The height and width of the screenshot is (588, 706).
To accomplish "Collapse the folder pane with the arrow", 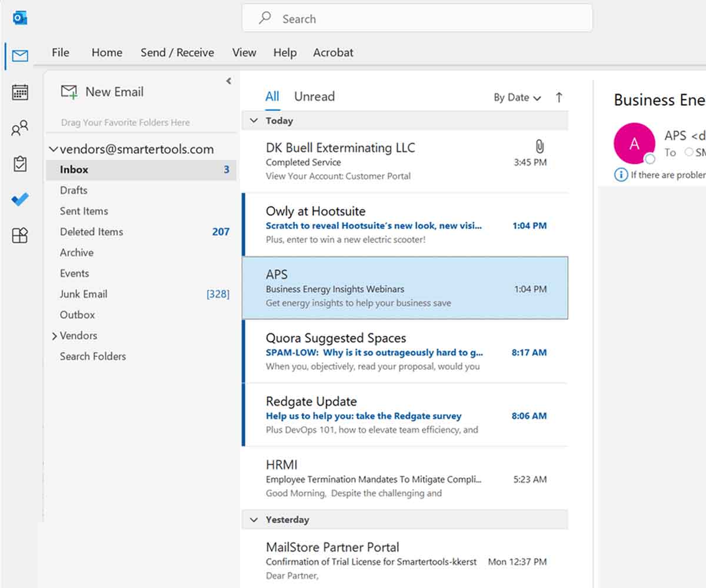I will pos(229,81).
